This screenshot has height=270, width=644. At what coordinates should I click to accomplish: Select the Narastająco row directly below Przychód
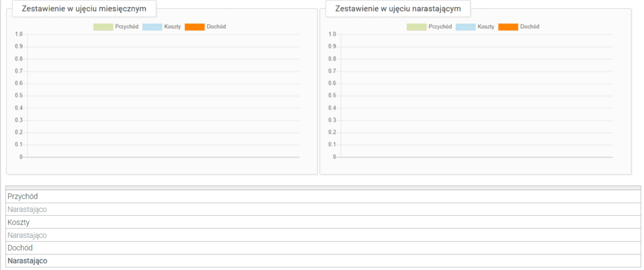coord(27,209)
